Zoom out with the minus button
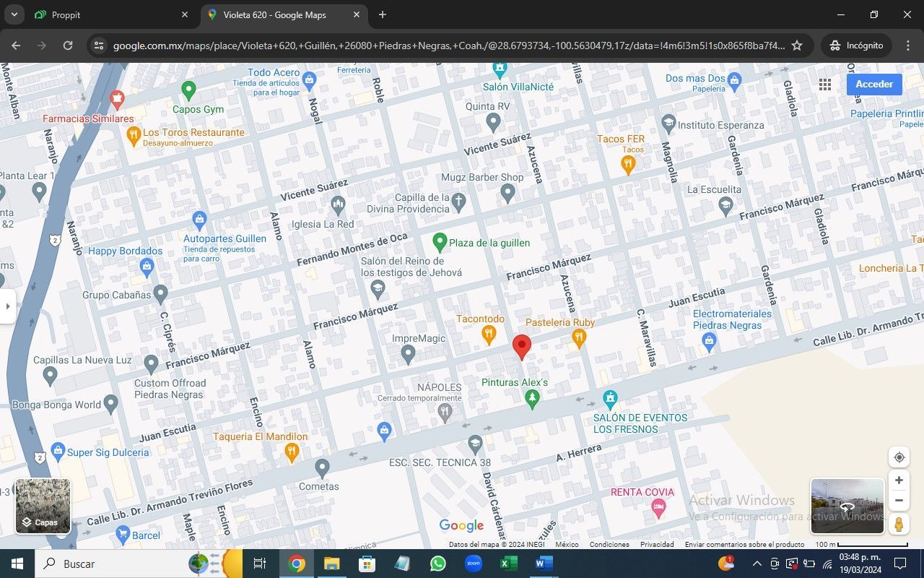Screen dimensions: 924x578 tap(899, 500)
